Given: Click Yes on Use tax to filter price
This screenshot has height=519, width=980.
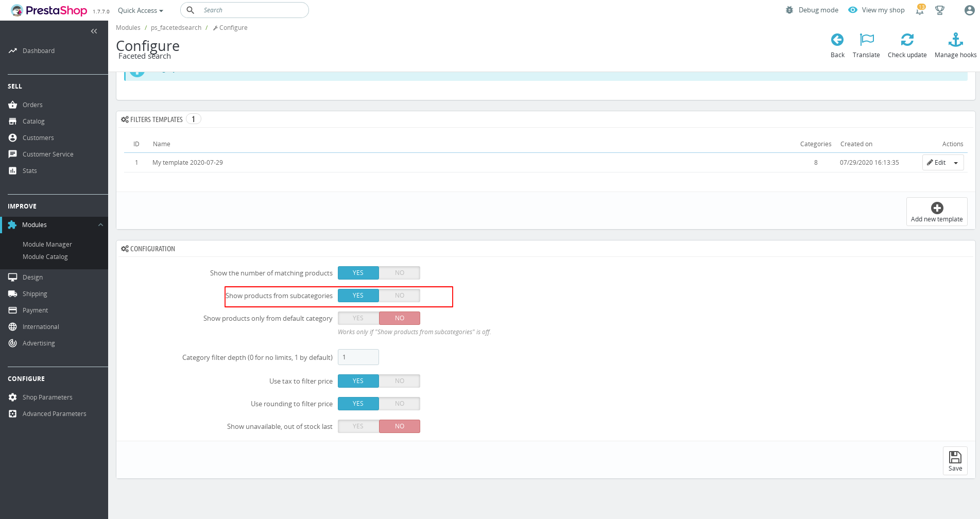Looking at the screenshot, I should click(x=358, y=381).
